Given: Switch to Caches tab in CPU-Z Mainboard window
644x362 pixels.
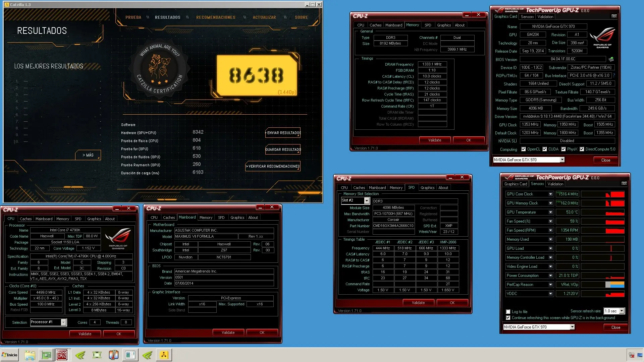Looking at the screenshot, I should [169, 218].
